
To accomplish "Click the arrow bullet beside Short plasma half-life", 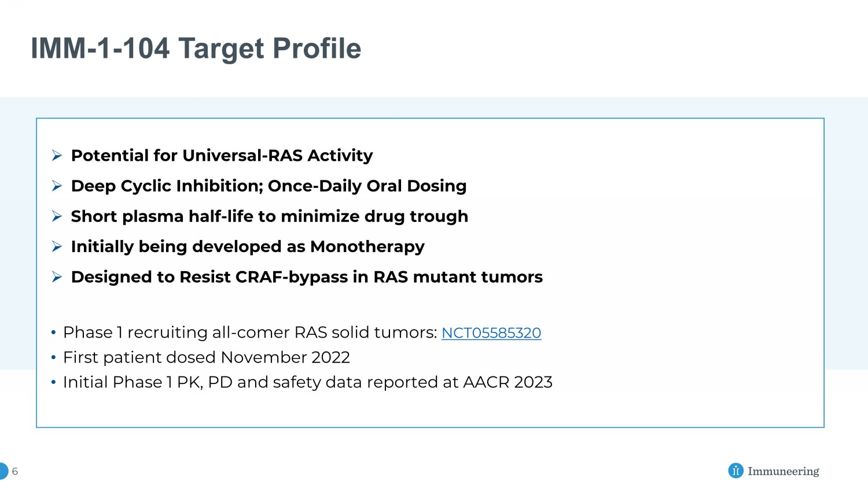I will coord(57,216).
